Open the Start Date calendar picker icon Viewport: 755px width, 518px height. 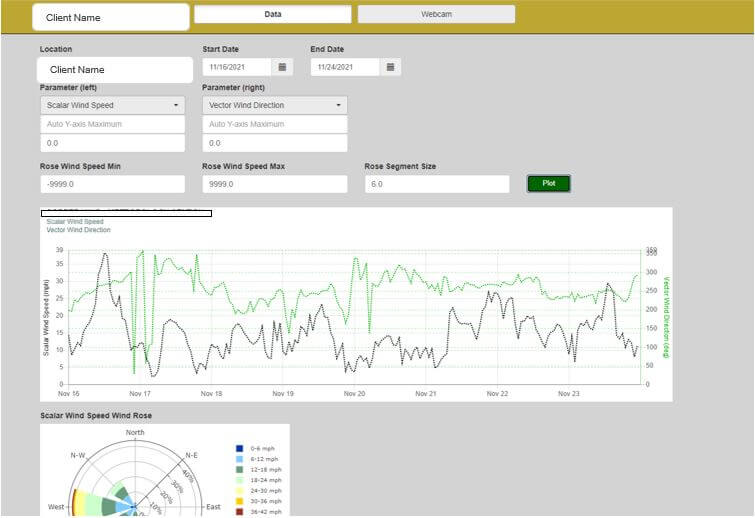[x=283, y=67]
